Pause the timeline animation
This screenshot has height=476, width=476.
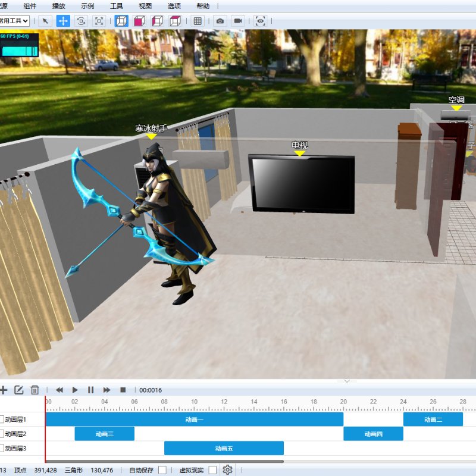tap(91, 390)
